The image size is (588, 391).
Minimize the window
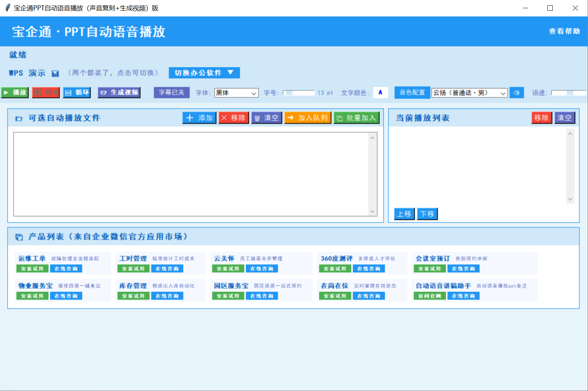(x=525, y=8)
